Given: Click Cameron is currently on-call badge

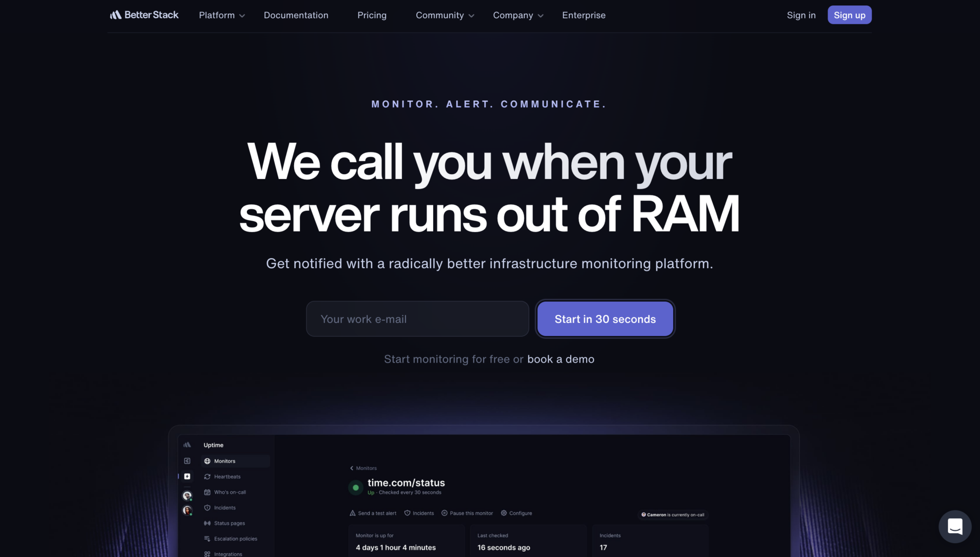Looking at the screenshot, I should tap(673, 514).
